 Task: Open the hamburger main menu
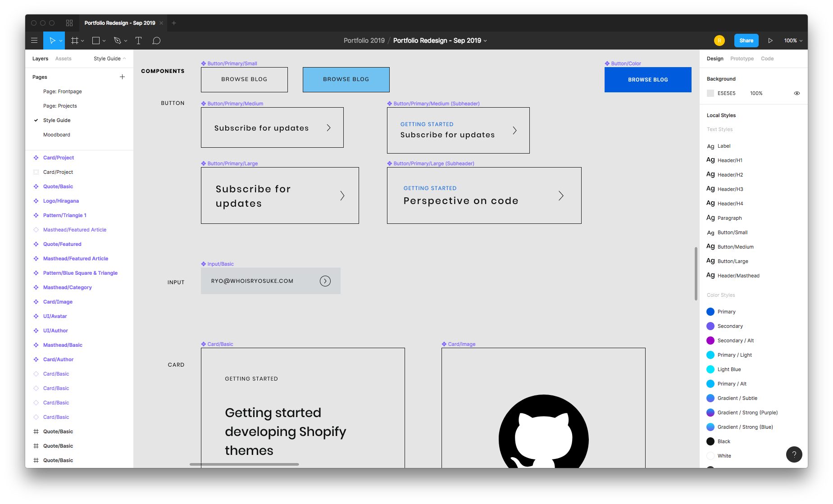(x=34, y=41)
